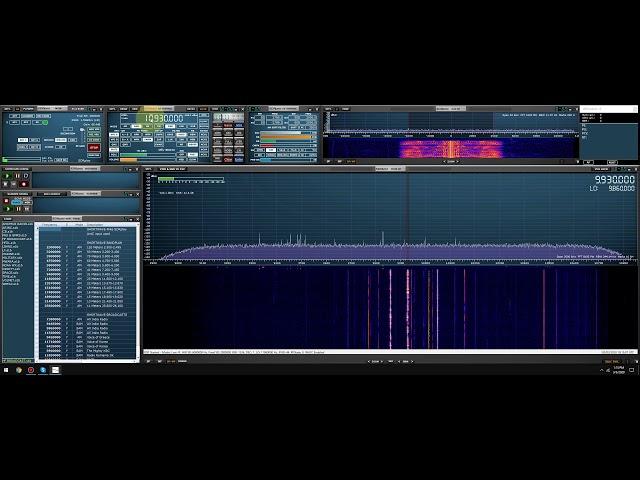Image resolution: width=640 pixels, height=480 pixels.
Task: Pause playback in the upper recorder panel
Action: pos(17,176)
